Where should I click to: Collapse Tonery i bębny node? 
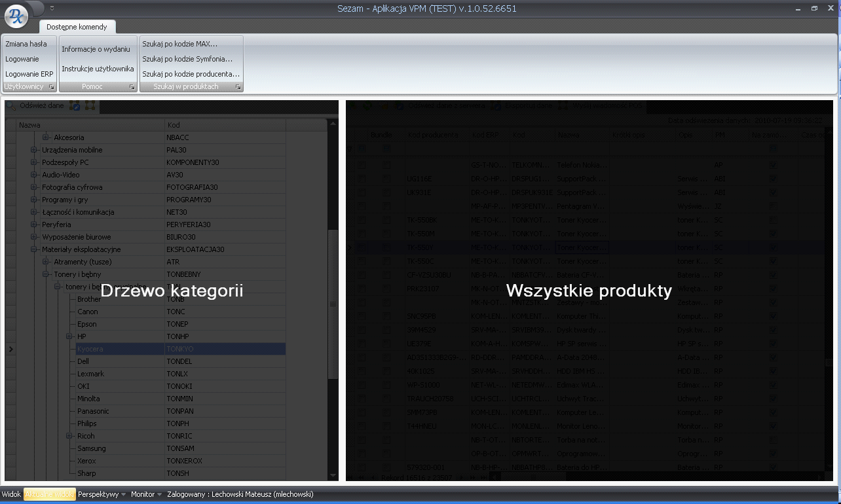coord(46,274)
